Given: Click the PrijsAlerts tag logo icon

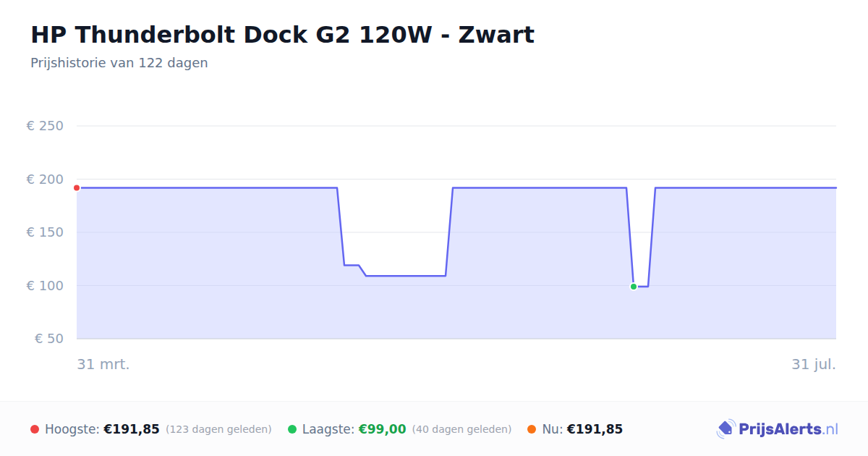Looking at the screenshot, I should (726, 429).
